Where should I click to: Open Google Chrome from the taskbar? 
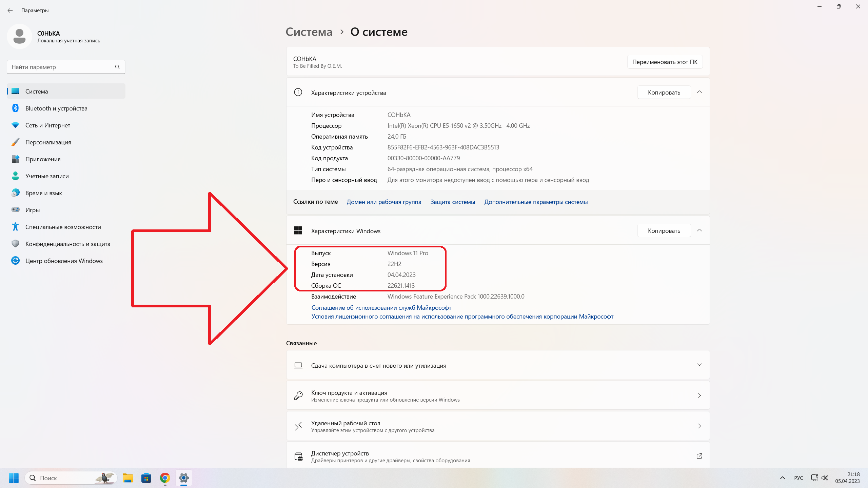[x=165, y=478]
